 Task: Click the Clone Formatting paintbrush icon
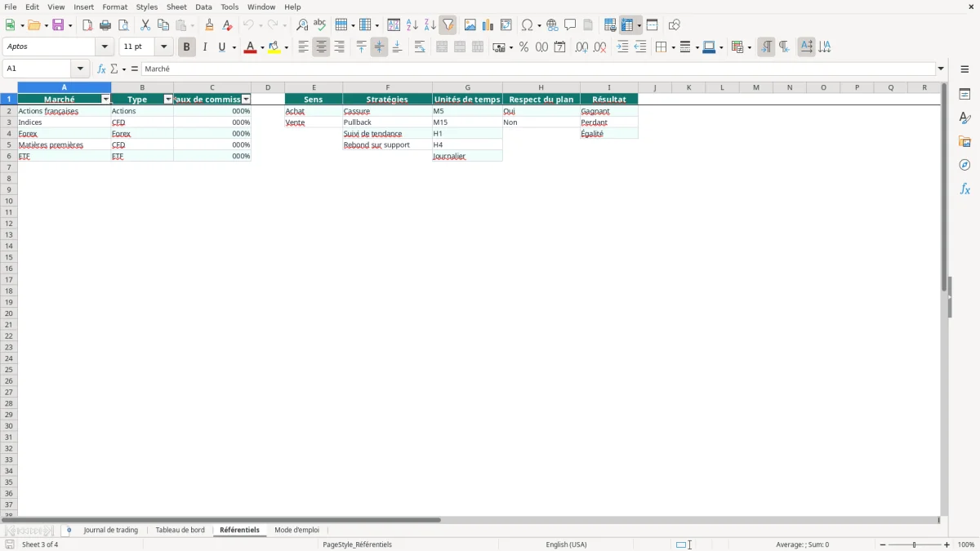209,25
